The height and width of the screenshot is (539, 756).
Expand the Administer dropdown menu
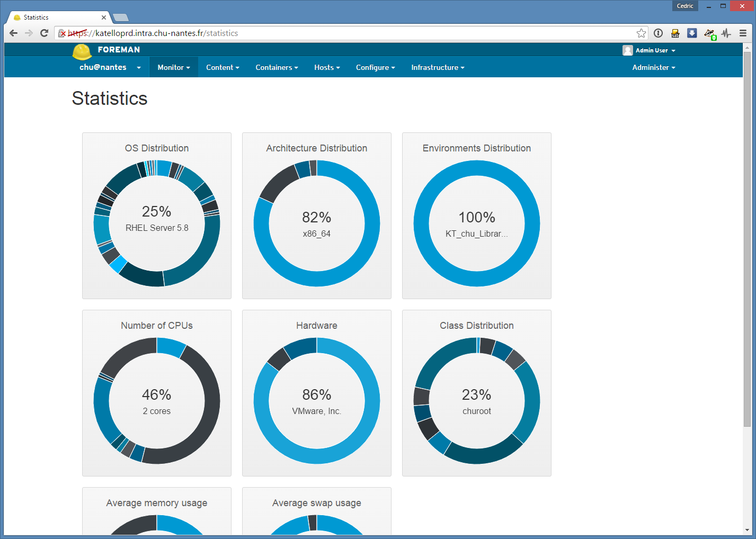tap(653, 67)
